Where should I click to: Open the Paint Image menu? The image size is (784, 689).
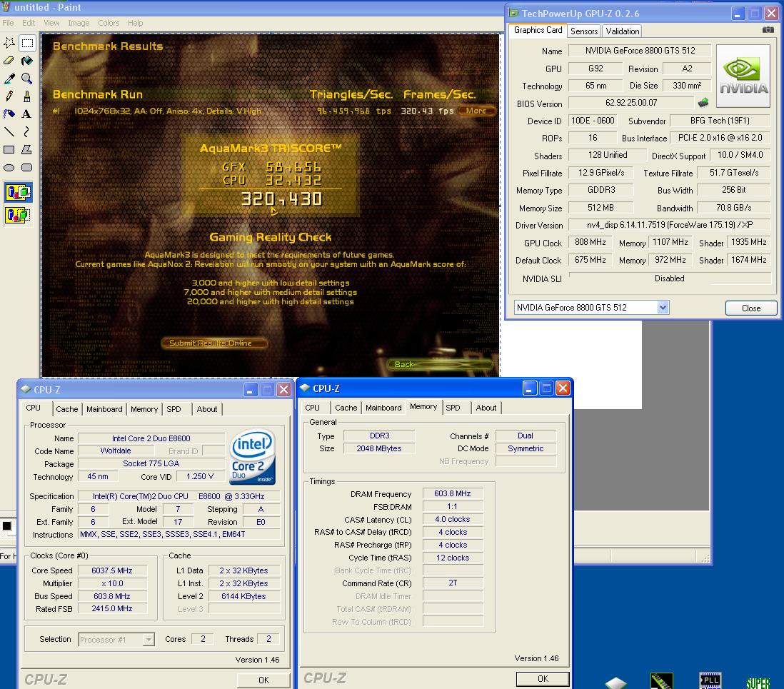79,23
